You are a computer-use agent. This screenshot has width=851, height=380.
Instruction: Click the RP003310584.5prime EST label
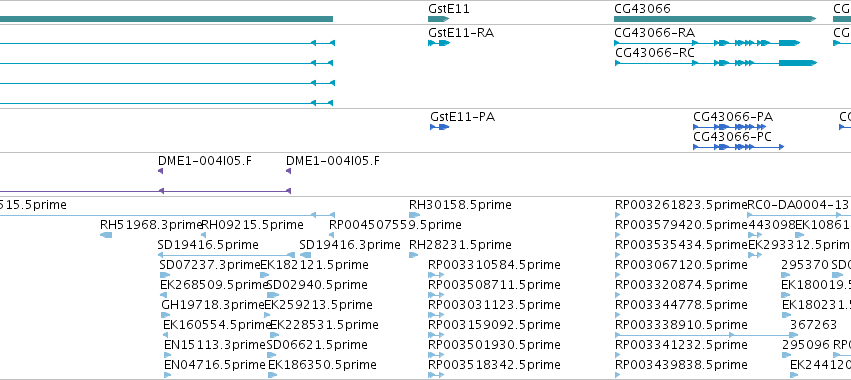pos(494,265)
